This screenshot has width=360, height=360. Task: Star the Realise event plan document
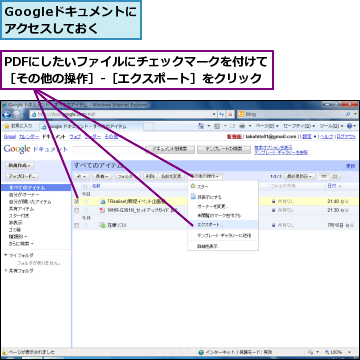tap(86, 201)
